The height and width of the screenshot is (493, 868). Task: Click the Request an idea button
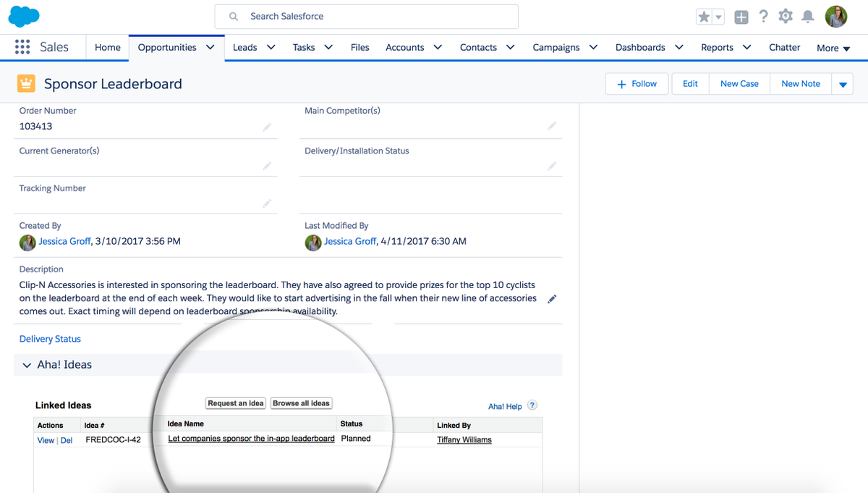[236, 403]
